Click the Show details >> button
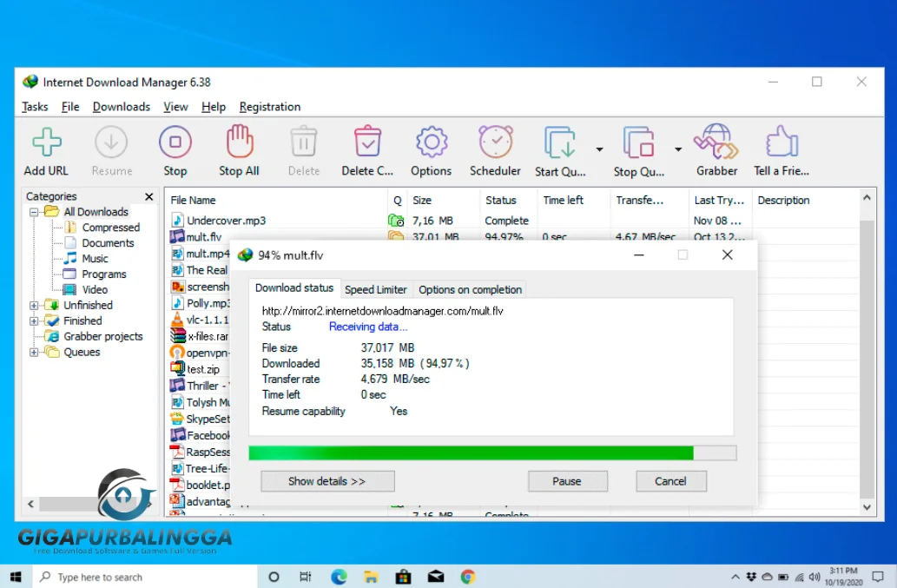Viewport: 897px width, 588px height. (327, 481)
